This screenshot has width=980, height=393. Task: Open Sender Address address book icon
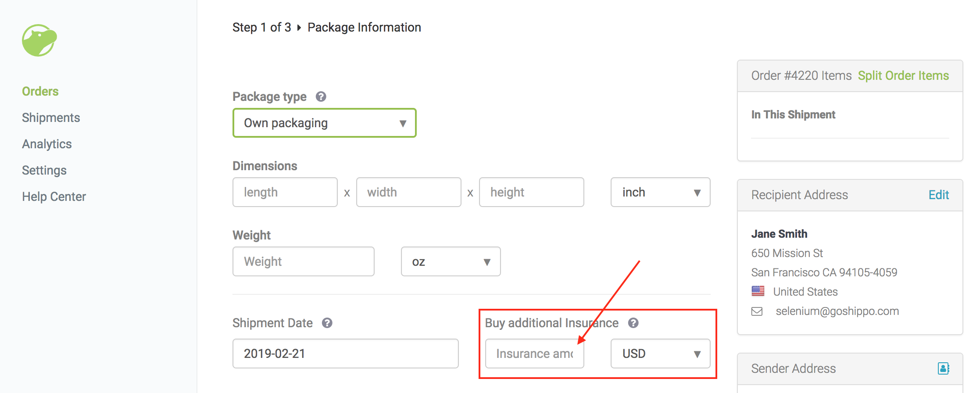pyautogui.click(x=943, y=368)
